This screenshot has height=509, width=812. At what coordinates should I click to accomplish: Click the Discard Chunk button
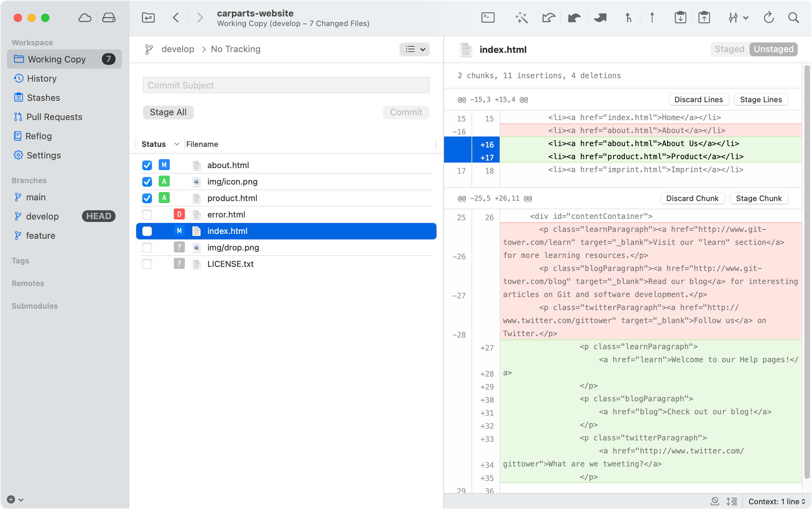click(692, 198)
